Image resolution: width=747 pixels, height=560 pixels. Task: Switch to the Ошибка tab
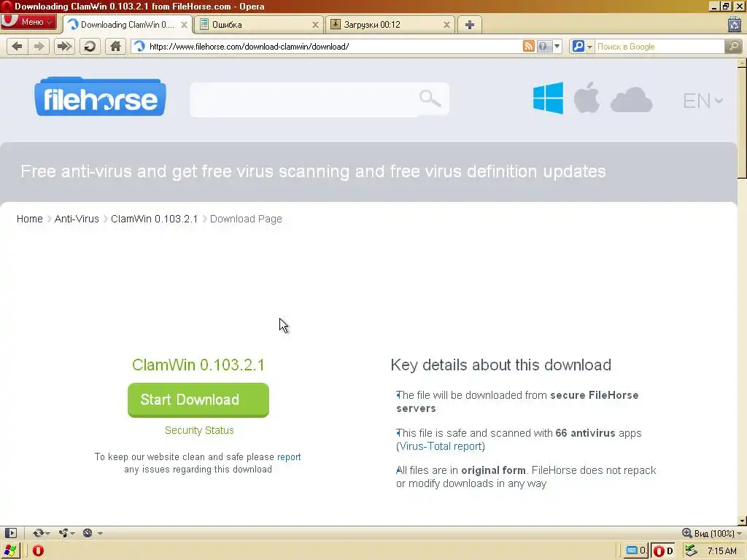[x=259, y=25]
